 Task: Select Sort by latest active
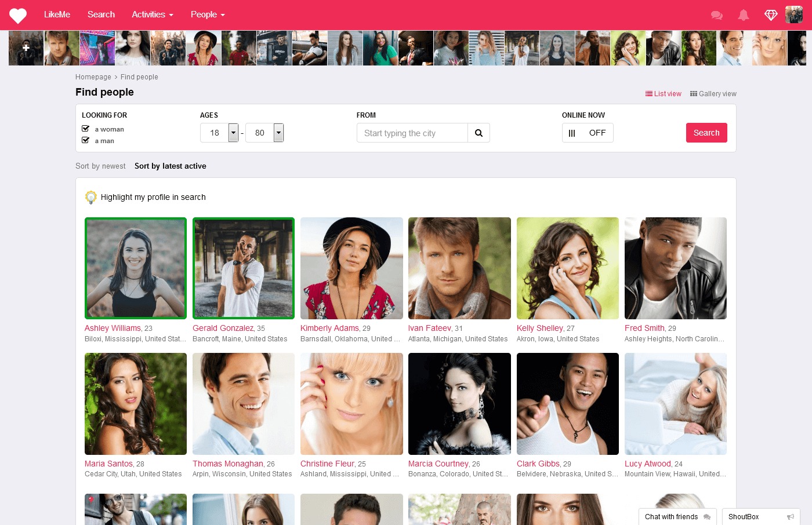(171, 166)
